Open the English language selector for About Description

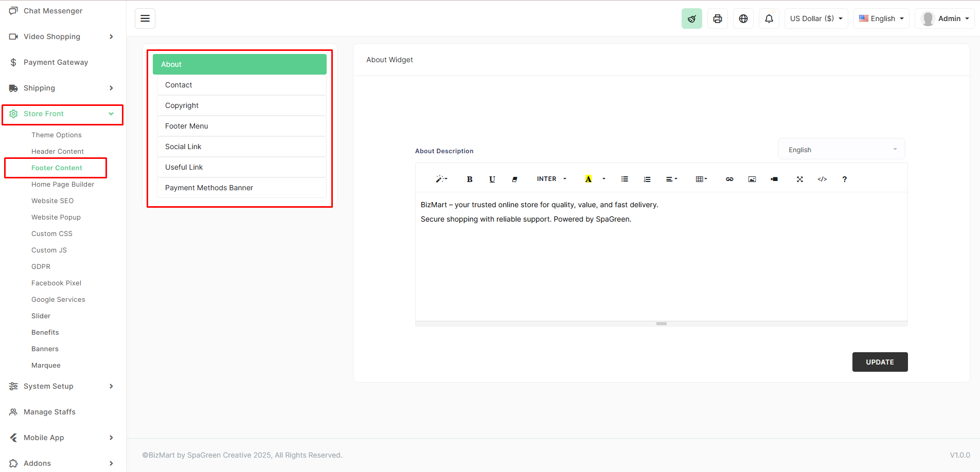pos(841,149)
